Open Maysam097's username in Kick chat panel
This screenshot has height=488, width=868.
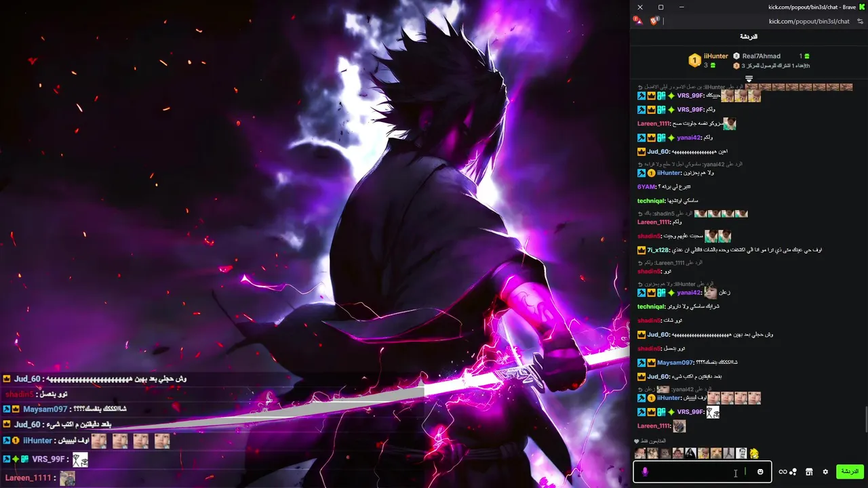click(x=675, y=363)
